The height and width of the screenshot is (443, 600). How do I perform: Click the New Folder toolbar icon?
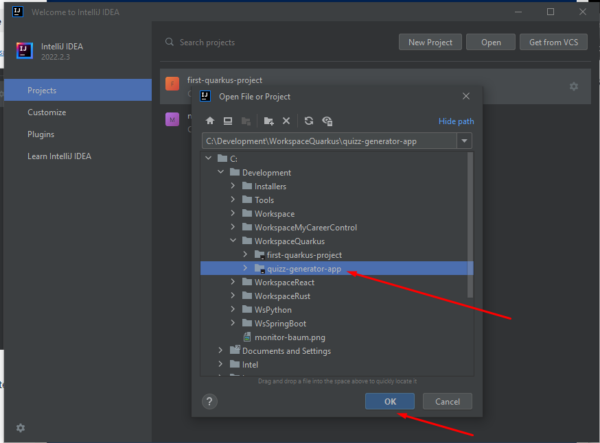[269, 121]
